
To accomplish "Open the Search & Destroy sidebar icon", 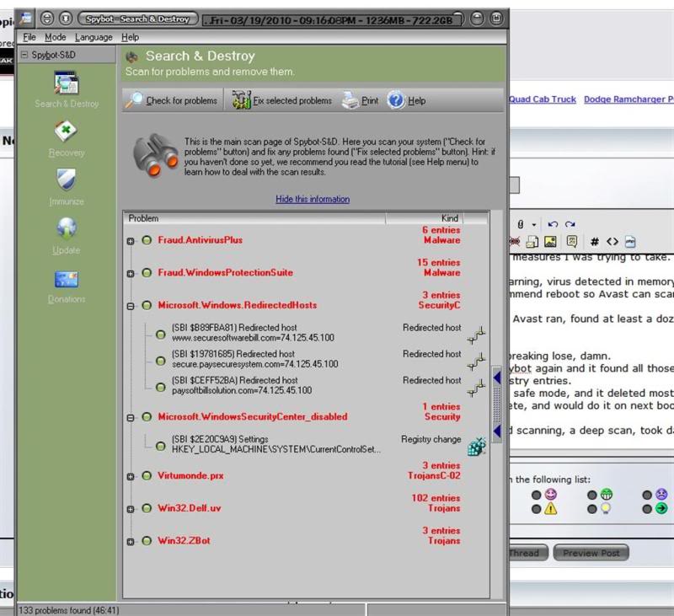I will click(x=67, y=83).
